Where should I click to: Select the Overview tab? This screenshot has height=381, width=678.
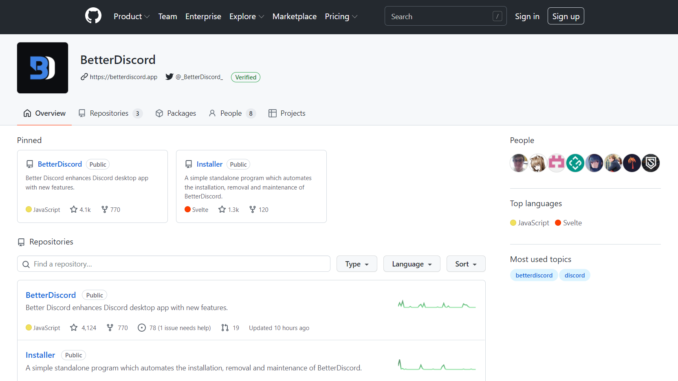44,113
